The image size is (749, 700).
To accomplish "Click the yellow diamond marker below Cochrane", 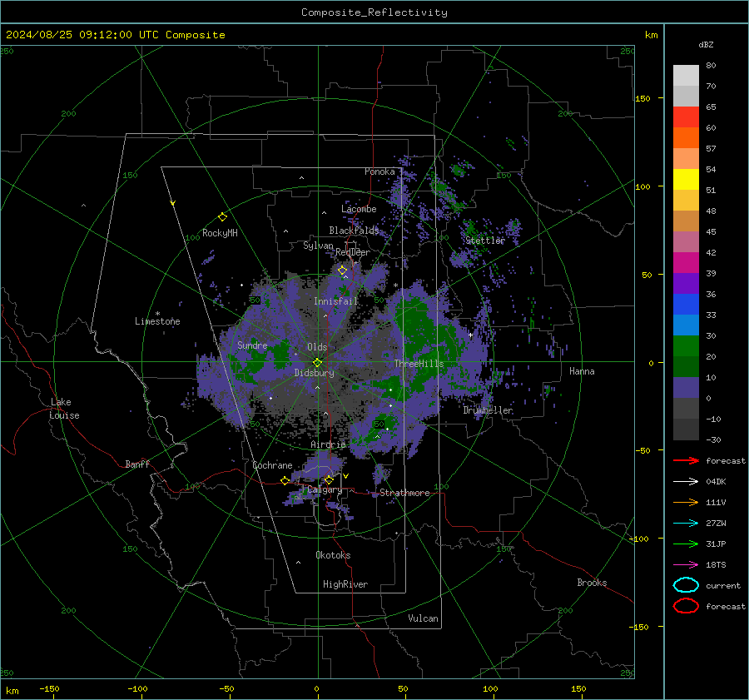I will 285,480.
